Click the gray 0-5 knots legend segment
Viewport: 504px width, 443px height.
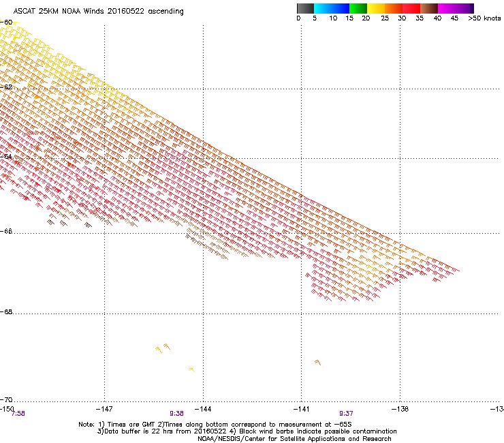(305, 8)
